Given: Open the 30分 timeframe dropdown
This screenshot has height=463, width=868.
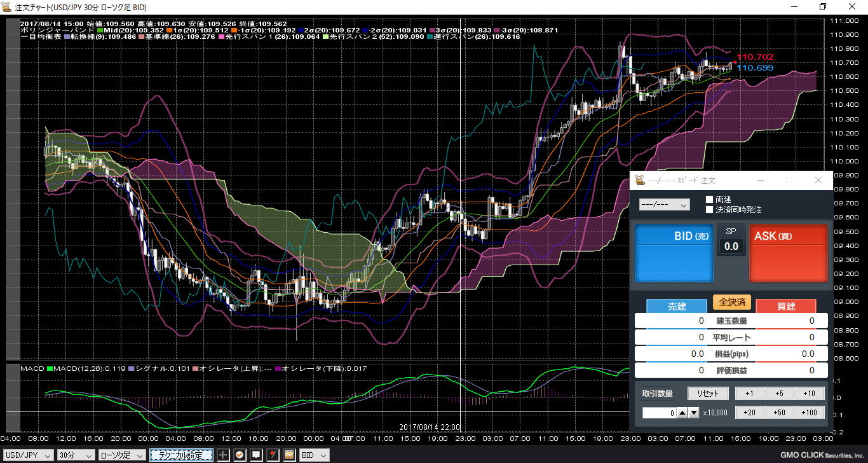Looking at the screenshot, I should pyautogui.click(x=76, y=455).
